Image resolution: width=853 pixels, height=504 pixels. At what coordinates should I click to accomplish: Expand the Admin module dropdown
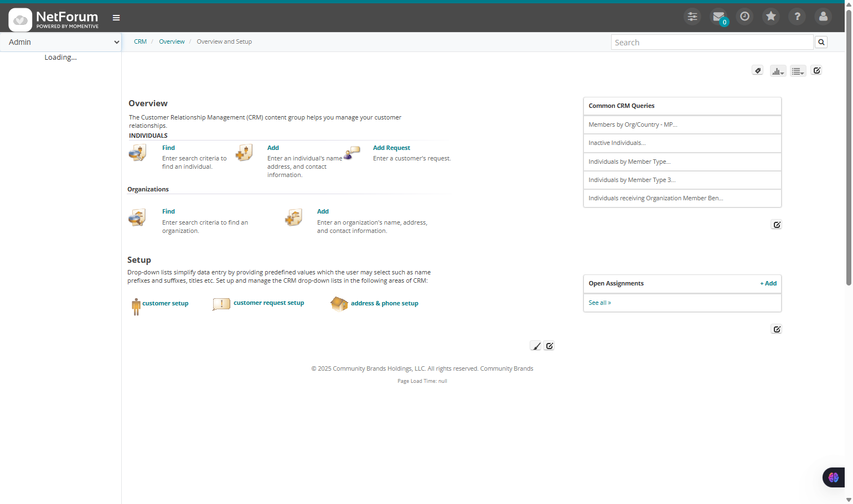pyautogui.click(x=61, y=42)
